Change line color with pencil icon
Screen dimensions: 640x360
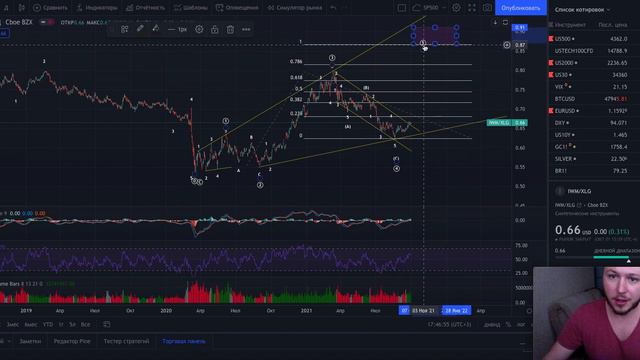pos(140,29)
